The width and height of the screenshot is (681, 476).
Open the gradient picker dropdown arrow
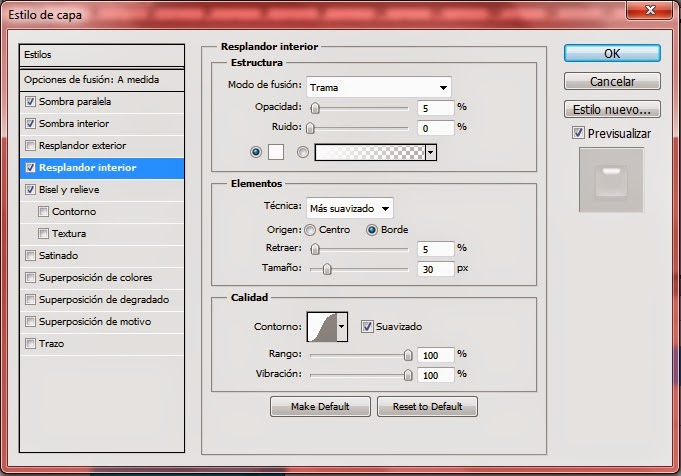[431, 152]
